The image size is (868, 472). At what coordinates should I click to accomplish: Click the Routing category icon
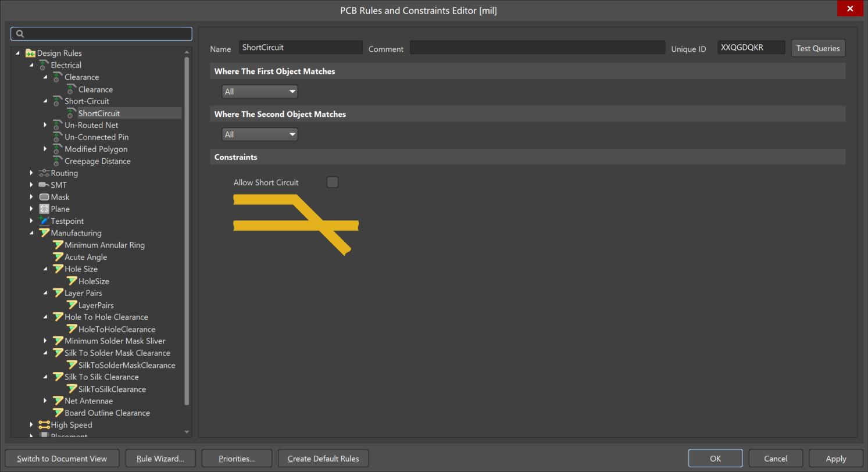(x=44, y=173)
